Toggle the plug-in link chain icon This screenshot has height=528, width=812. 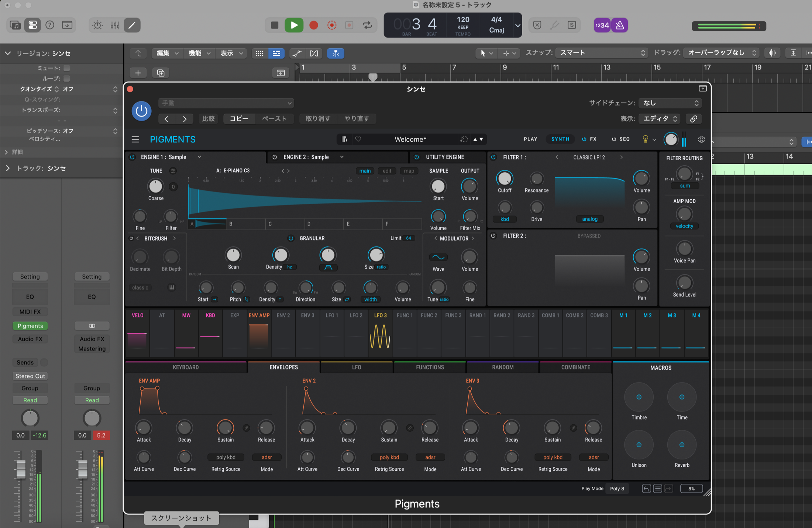(x=694, y=119)
